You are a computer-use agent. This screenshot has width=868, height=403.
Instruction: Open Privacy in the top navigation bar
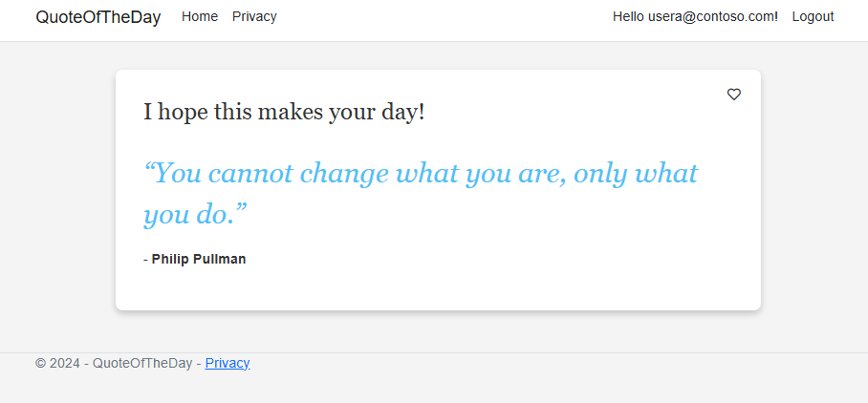[254, 16]
